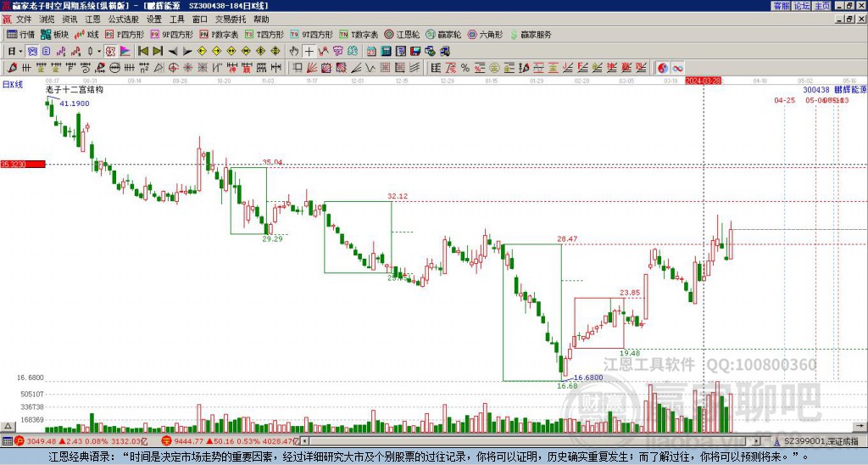Image resolution: width=868 pixels, height=465 pixels.
Task: Click the 300438 stock code label
Action: [x=816, y=89]
